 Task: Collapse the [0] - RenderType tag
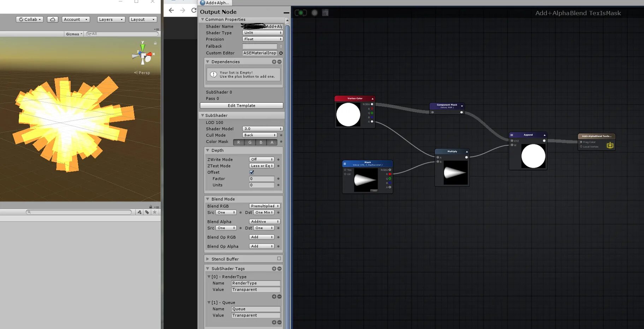tap(209, 277)
